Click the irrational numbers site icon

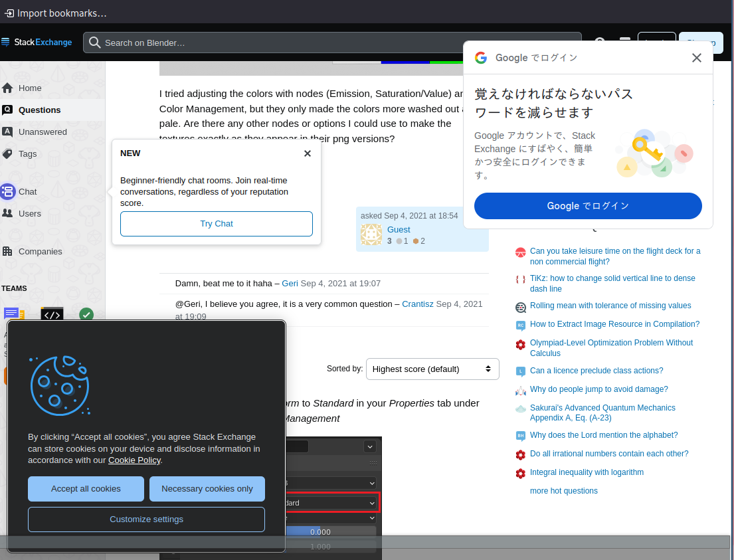(x=521, y=454)
